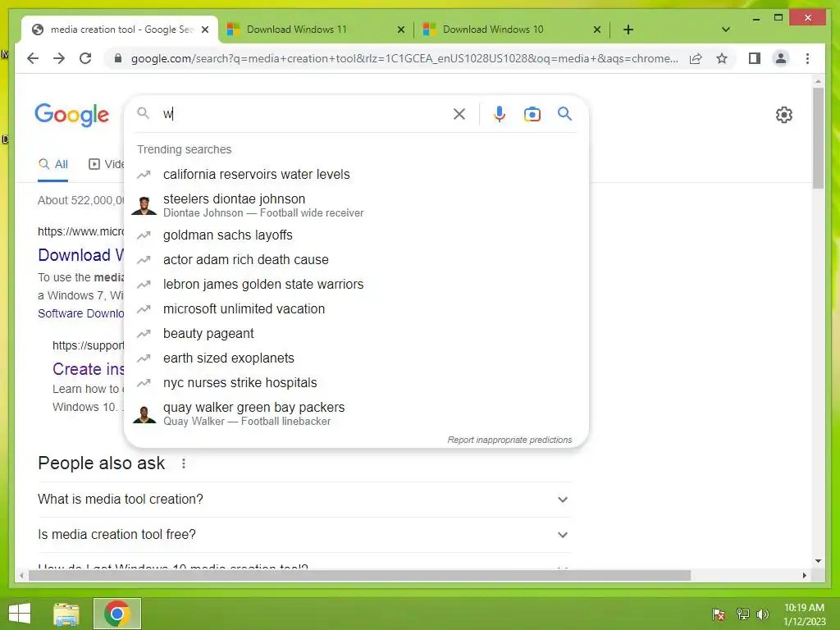
Task: Choose suggestion earth sized exoplanets
Action: pos(356,358)
